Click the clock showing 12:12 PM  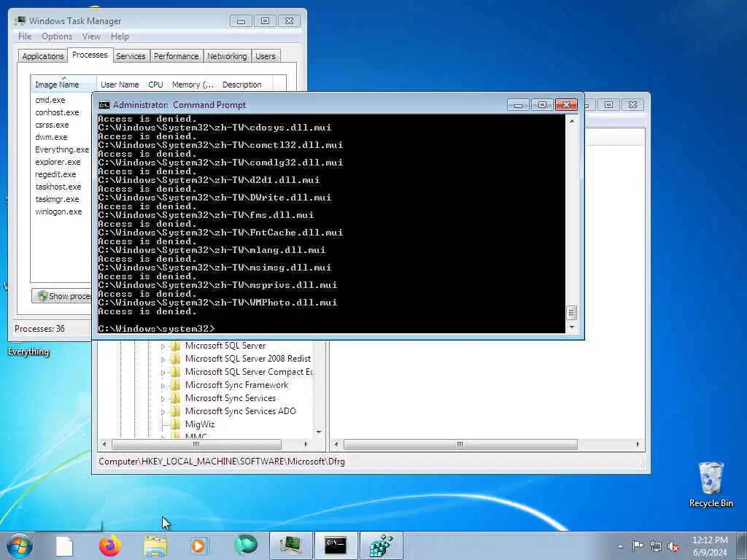[710, 540]
